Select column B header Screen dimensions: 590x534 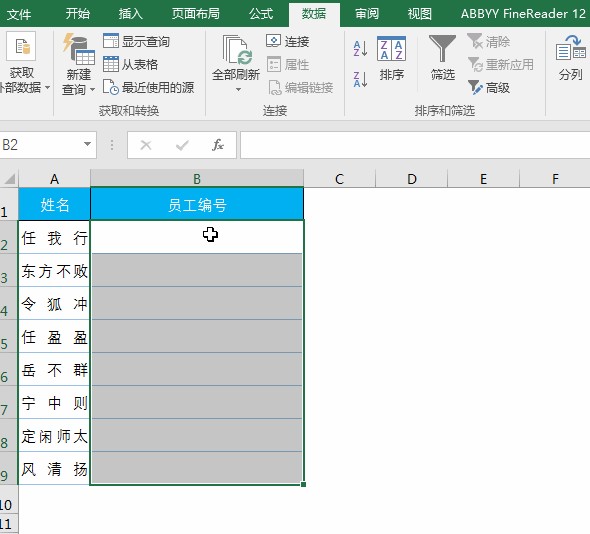click(x=197, y=179)
